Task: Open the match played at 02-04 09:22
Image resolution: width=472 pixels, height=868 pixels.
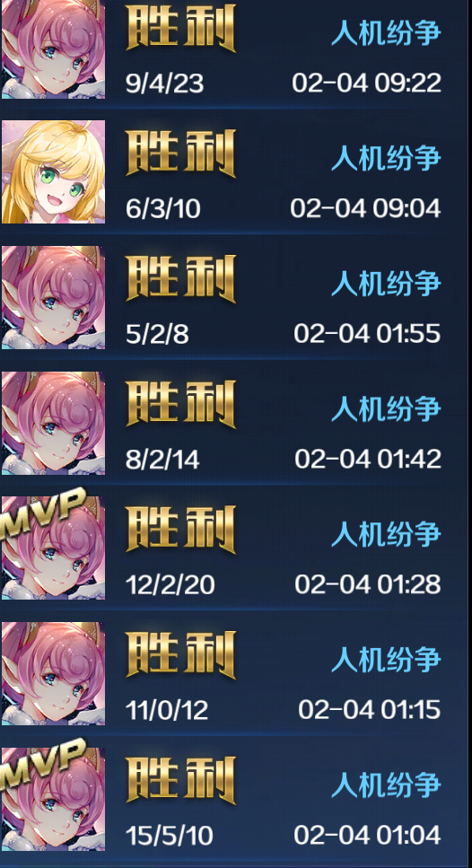Action: [x=234, y=51]
